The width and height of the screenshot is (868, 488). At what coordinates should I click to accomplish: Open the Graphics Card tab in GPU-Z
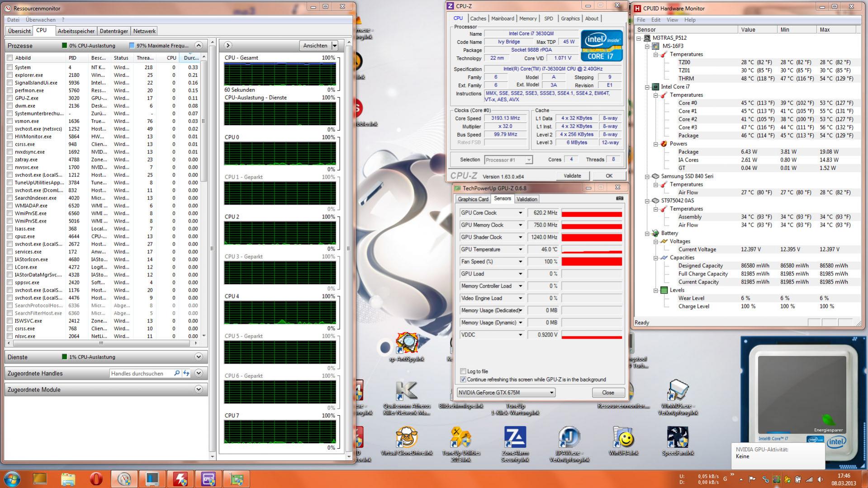[473, 199]
